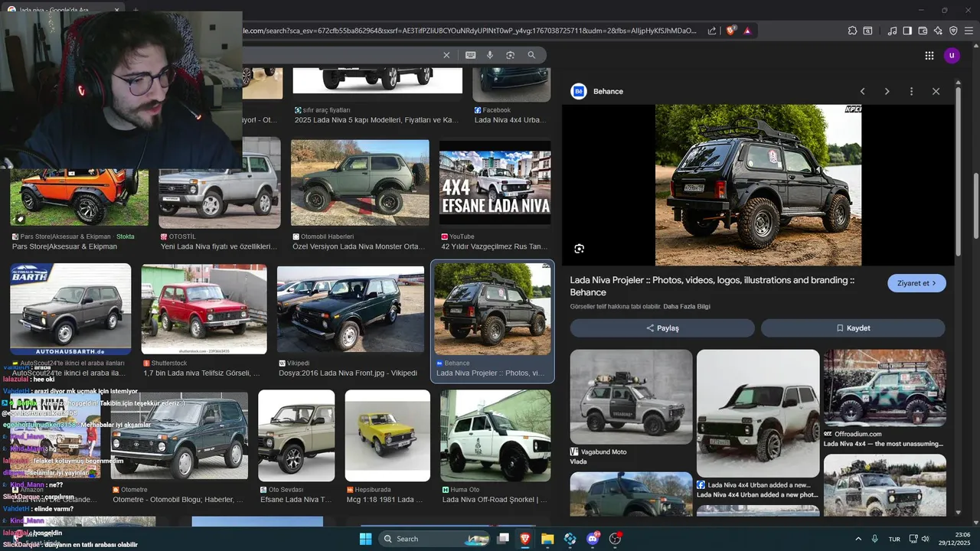Open the browser main menu
Screen dimensions: 980x551
click(x=969, y=31)
